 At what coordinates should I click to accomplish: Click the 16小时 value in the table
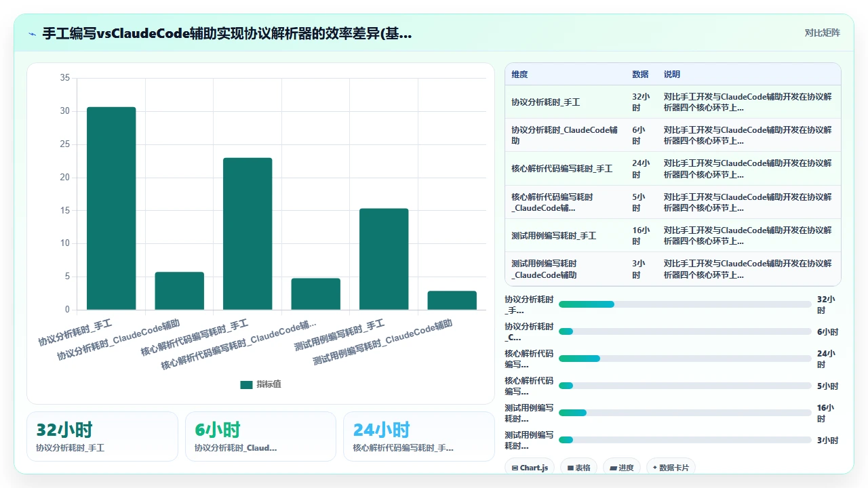coord(641,236)
